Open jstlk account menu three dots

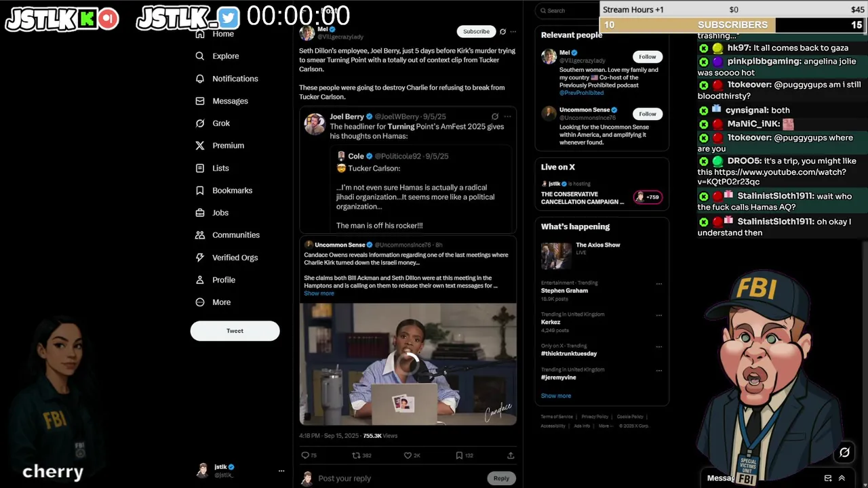click(x=281, y=470)
